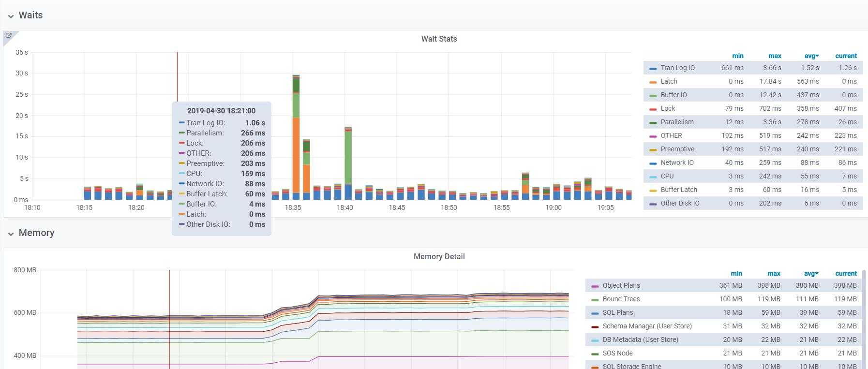868x369 pixels.
Task: Toggle Buffer IO series label in legend
Action: (x=673, y=95)
